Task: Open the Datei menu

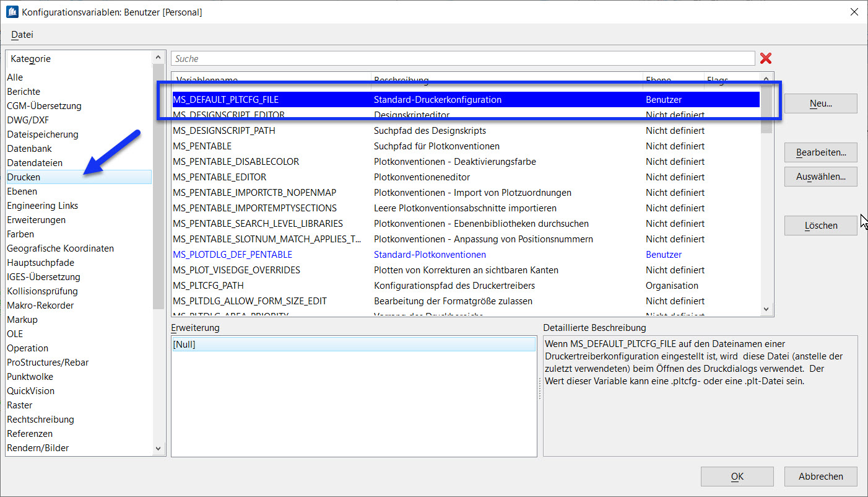Action: tap(22, 35)
